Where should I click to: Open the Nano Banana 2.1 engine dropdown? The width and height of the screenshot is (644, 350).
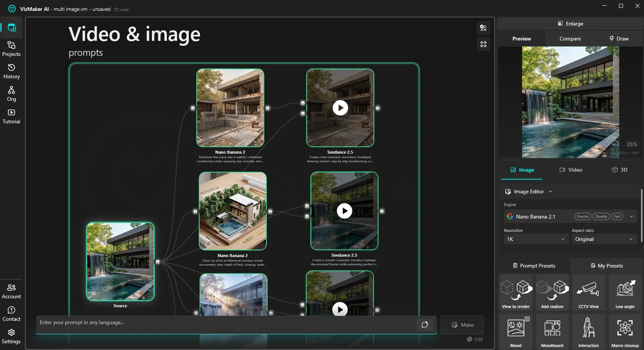570,217
